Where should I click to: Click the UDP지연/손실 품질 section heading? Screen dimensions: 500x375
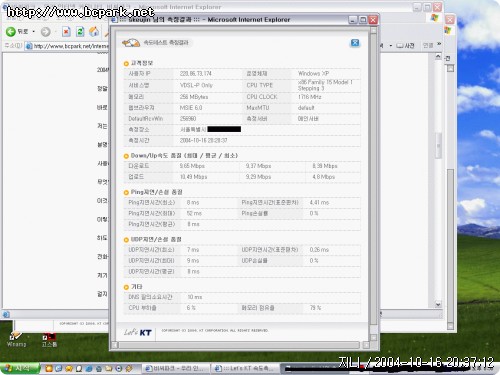tap(156, 240)
